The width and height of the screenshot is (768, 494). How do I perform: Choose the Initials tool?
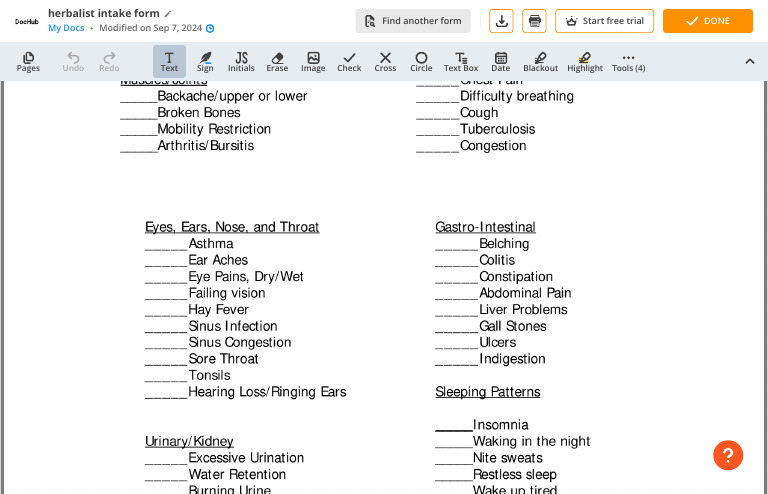pos(241,62)
